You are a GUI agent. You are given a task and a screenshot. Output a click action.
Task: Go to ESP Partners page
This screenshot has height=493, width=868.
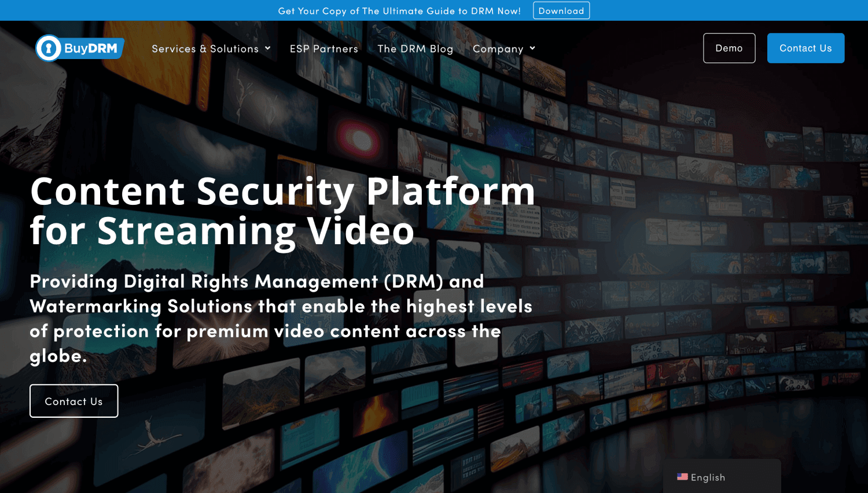324,49
